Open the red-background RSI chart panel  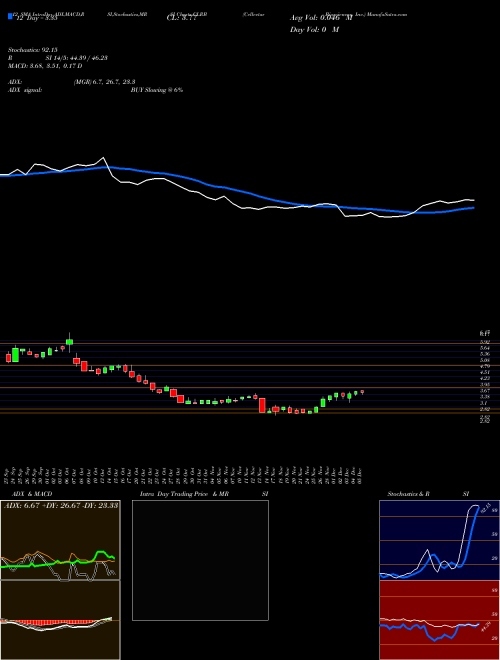tap(439, 620)
